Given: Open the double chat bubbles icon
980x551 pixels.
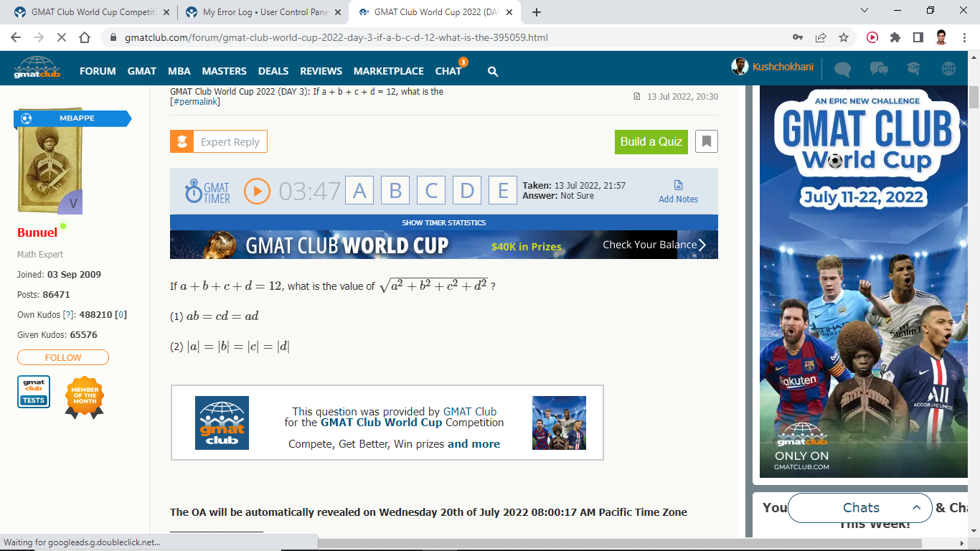Looking at the screenshot, I should [x=878, y=69].
